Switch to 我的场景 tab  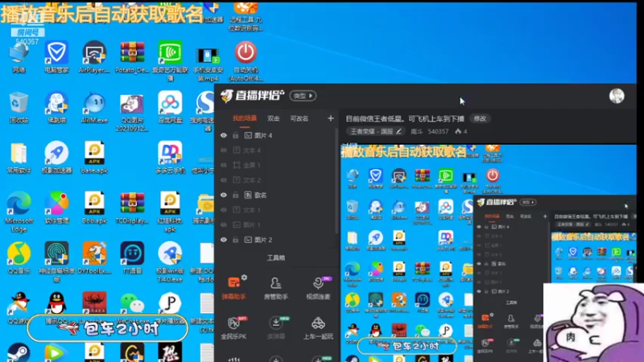point(245,118)
